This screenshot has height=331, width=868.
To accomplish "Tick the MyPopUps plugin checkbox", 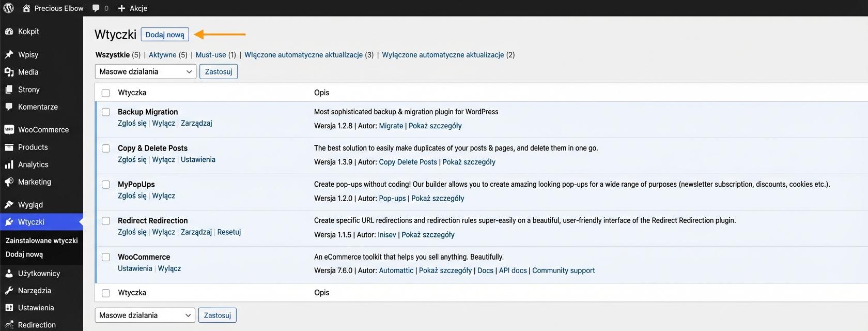I will tap(106, 185).
